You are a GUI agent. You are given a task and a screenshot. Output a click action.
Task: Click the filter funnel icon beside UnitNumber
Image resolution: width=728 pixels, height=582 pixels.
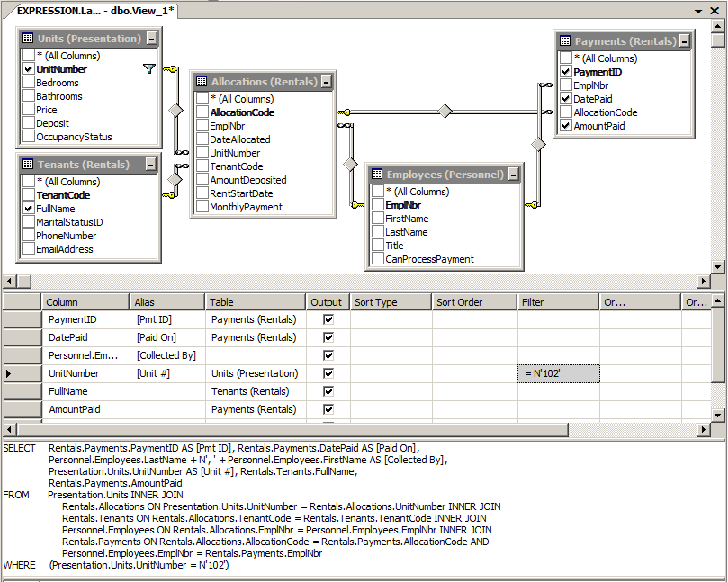pyautogui.click(x=149, y=69)
